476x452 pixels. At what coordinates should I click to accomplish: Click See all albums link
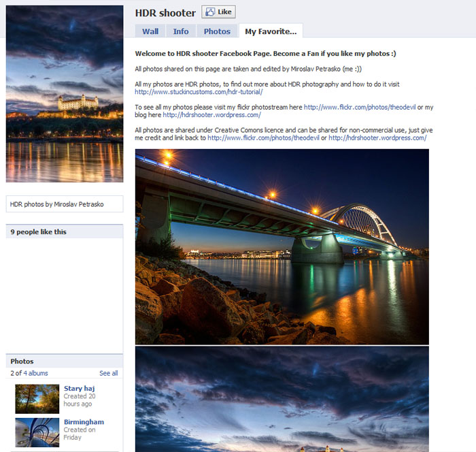pos(109,373)
